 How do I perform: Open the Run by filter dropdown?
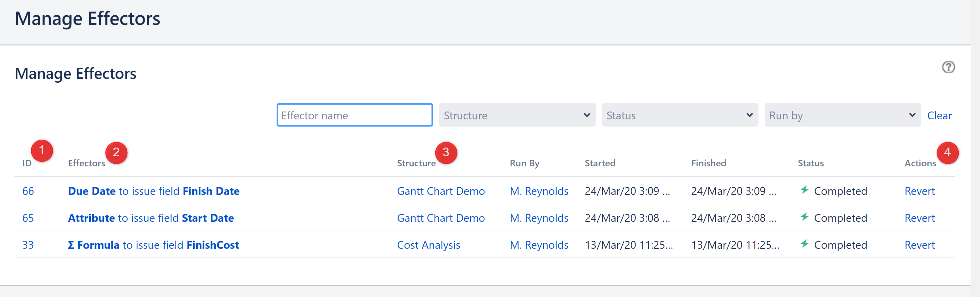[842, 115]
